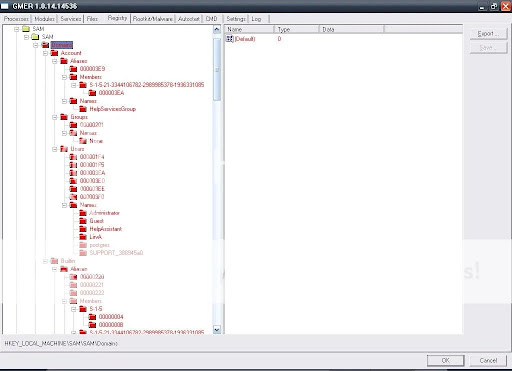Image resolution: width=512 pixels, height=371 pixels.
Task: Click the Users folder icon
Action: (64, 149)
